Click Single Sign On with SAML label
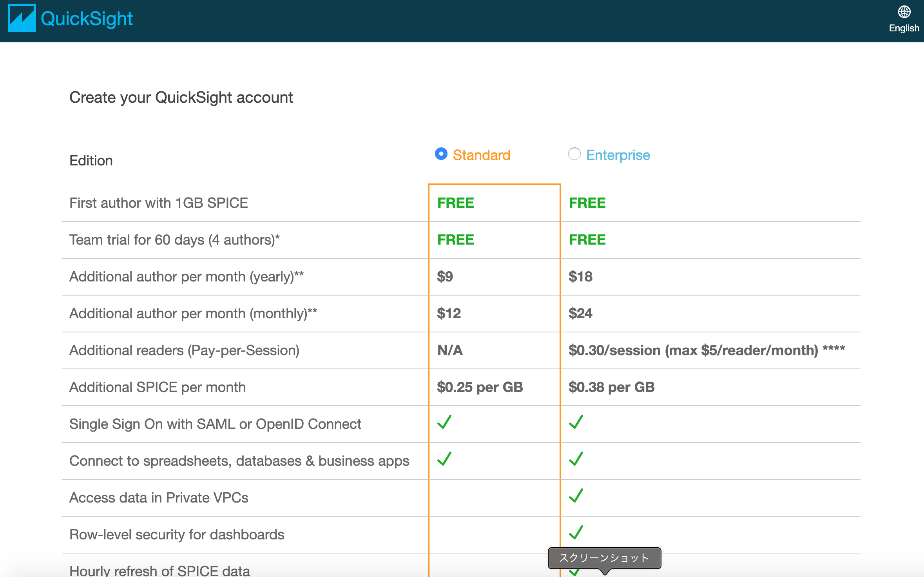This screenshot has width=924, height=577. tap(215, 424)
